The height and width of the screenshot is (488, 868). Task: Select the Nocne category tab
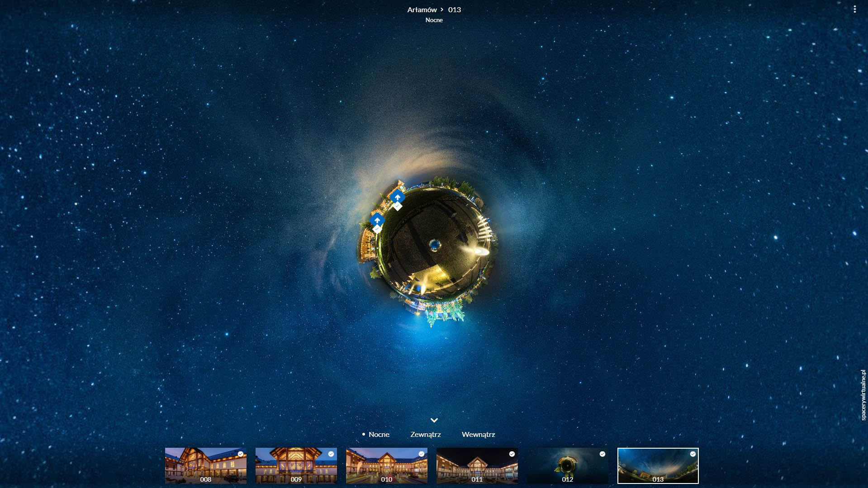[379, 434]
